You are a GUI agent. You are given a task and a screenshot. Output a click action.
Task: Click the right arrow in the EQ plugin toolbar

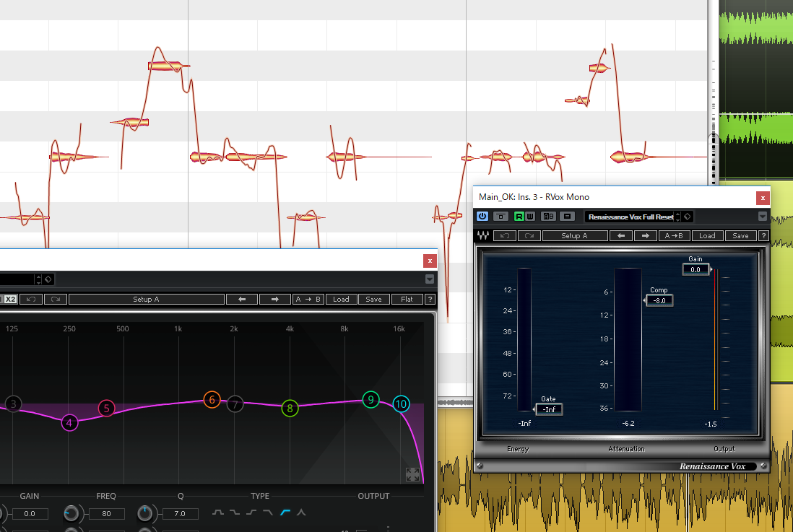[x=274, y=300]
